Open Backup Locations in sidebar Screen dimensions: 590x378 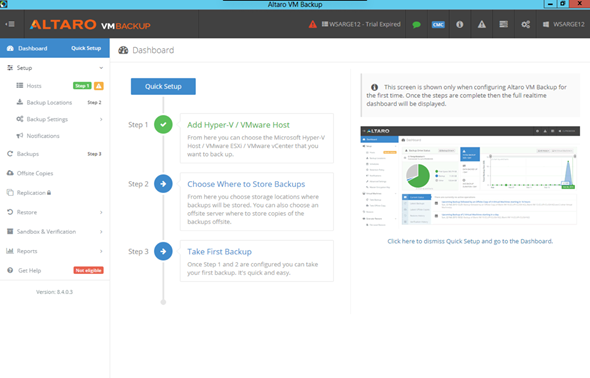[x=49, y=102]
